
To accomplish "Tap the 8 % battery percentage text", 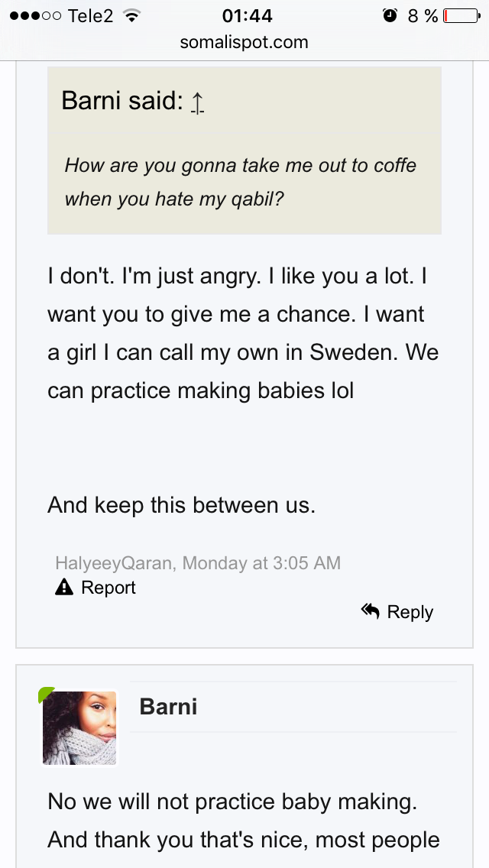I will click(423, 16).
